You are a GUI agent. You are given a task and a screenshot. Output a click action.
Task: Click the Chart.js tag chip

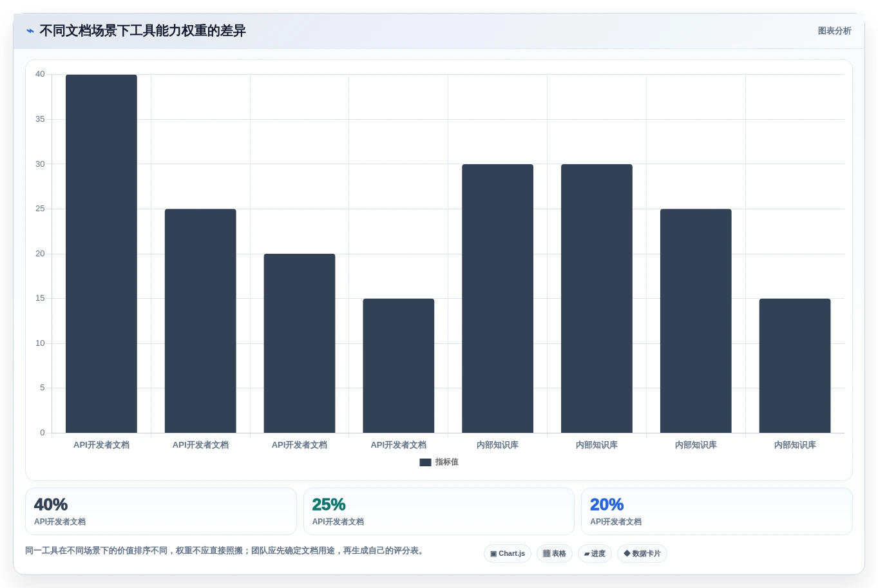coord(508,554)
